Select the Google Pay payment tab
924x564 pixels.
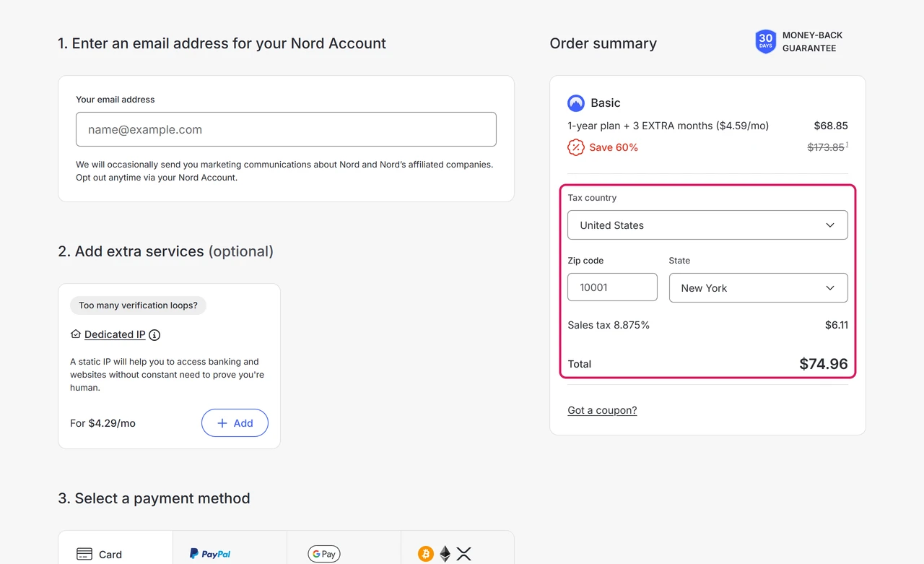(x=344, y=547)
